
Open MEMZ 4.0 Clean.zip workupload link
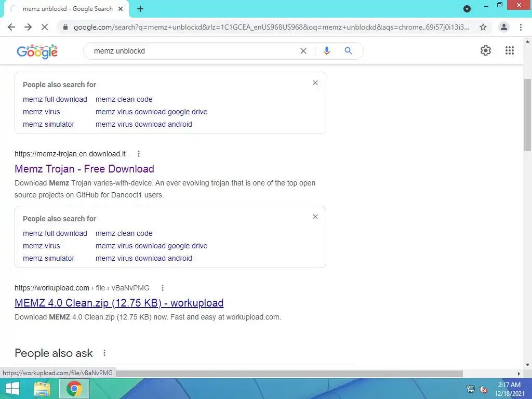[x=119, y=303]
